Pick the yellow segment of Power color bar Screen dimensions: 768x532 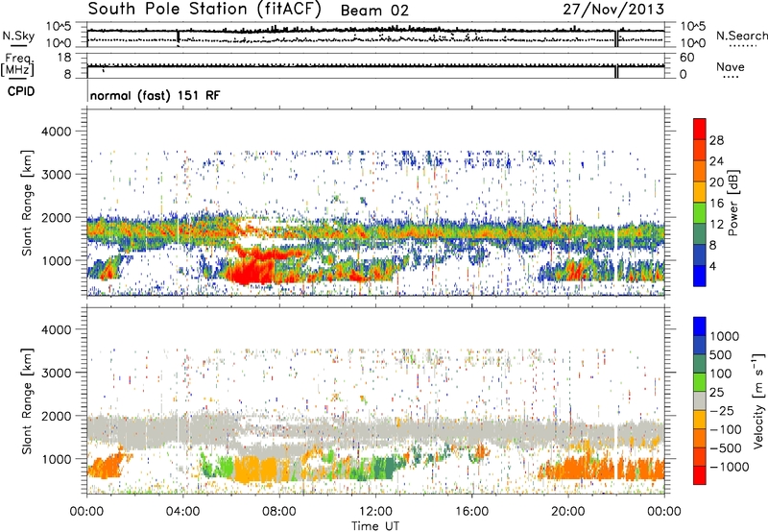700,191
